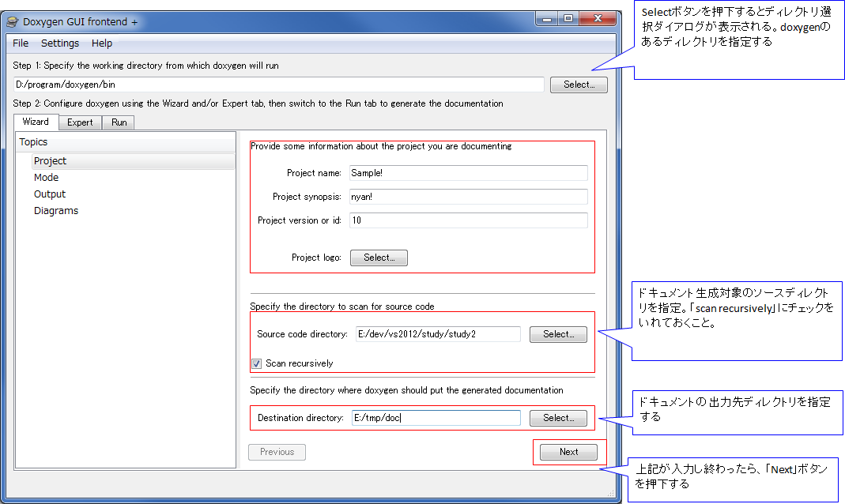Viewport: 845px width, 504px height.
Task: Select the Output topic
Action: click(50, 194)
